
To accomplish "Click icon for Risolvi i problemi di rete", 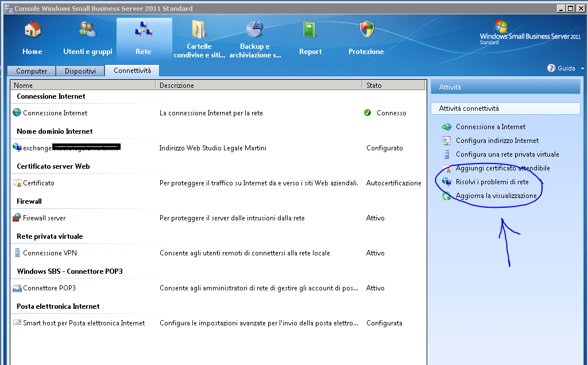I will point(447,182).
